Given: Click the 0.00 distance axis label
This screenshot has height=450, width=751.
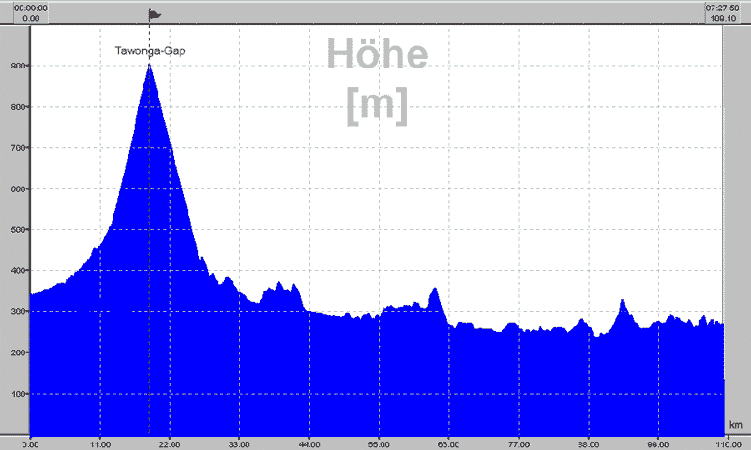Looking at the screenshot, I should pyautogui.click(x=33, y=441).
